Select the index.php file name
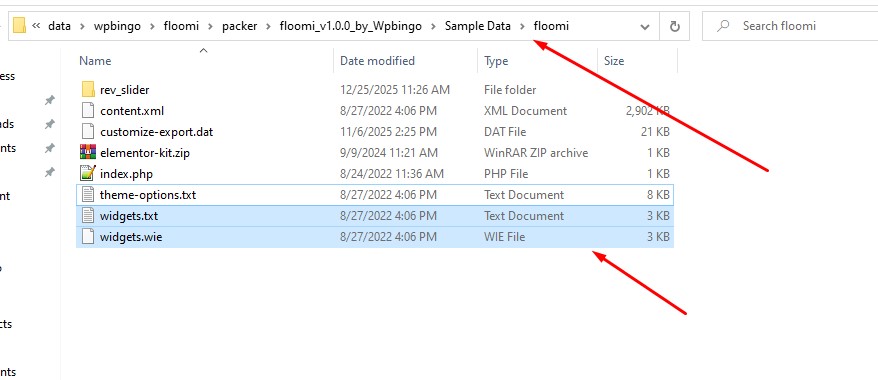Screen dimensions: 878x380 (x=126, y=174)
